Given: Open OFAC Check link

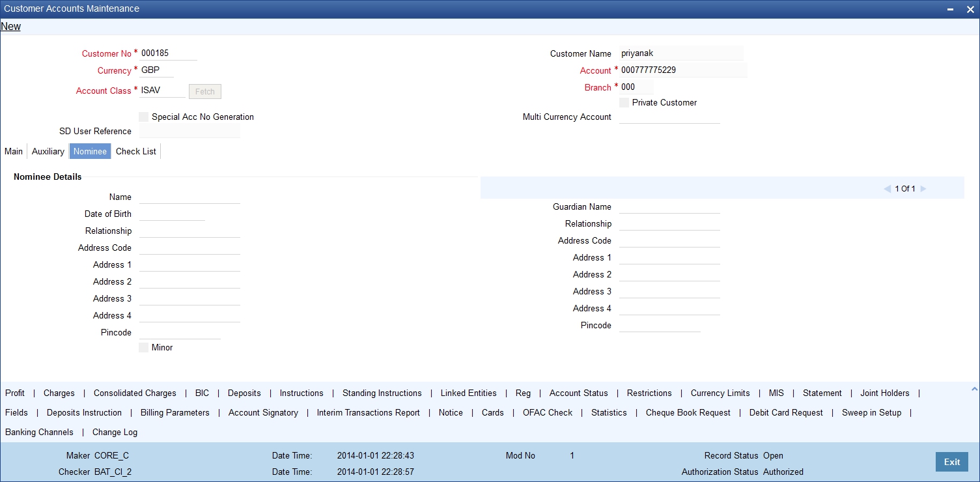Looking at the screenshot, I should pyautogui.click(x=548, y=412).
